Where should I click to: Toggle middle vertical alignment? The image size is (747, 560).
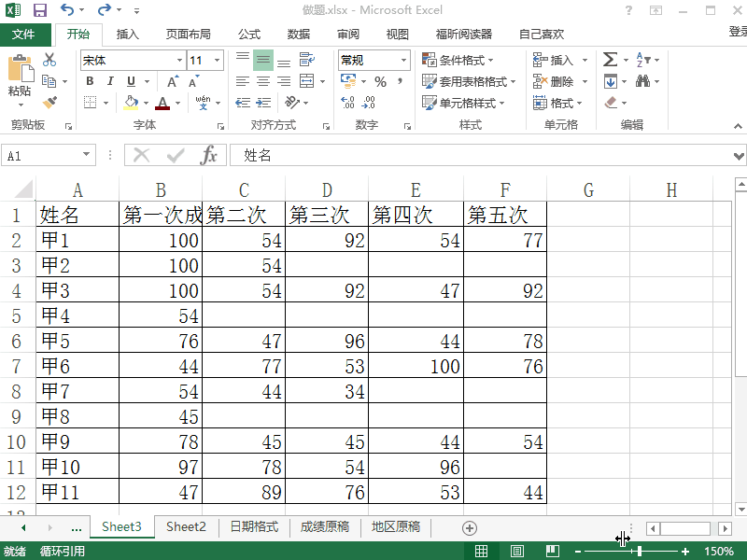tap(263, 60)
